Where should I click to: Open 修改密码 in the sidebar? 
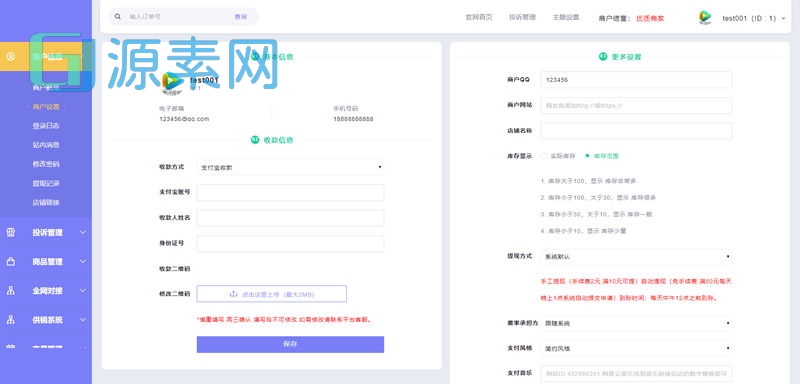(46, 164)
